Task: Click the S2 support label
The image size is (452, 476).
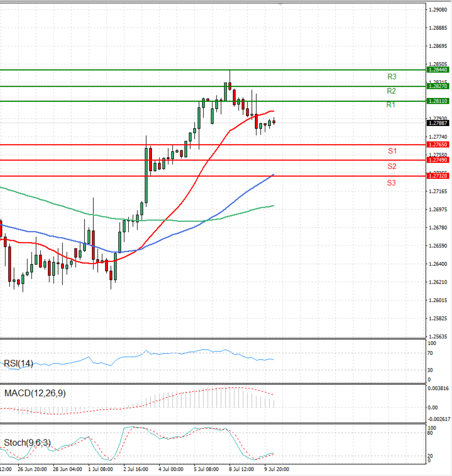Action: coord(392,166)
